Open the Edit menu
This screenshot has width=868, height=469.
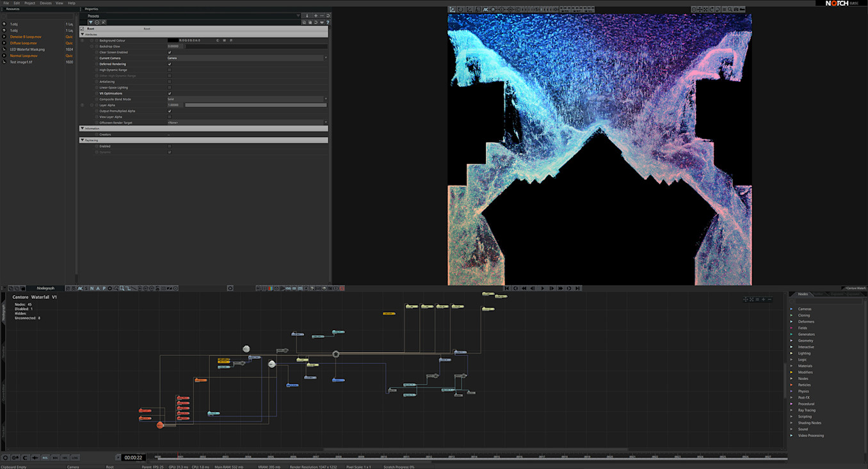(x=17, y=3)
